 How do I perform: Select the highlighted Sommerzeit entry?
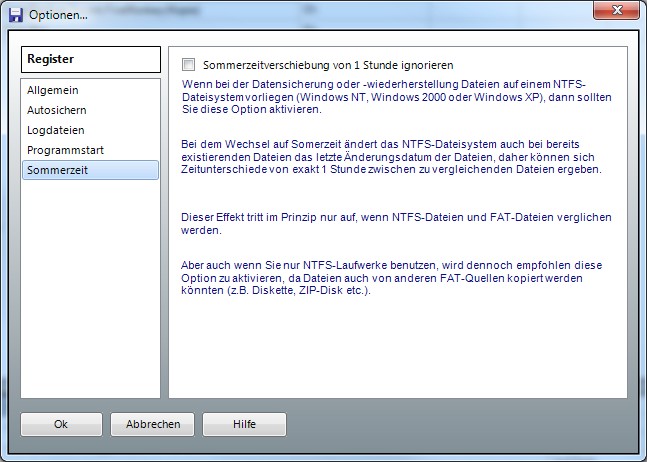coord(56,170)
